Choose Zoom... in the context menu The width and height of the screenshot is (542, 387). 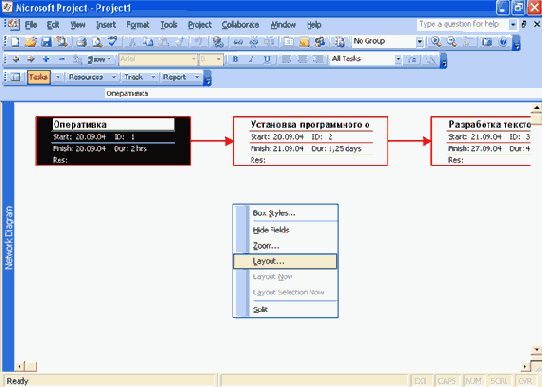click(x=285, y=246)
